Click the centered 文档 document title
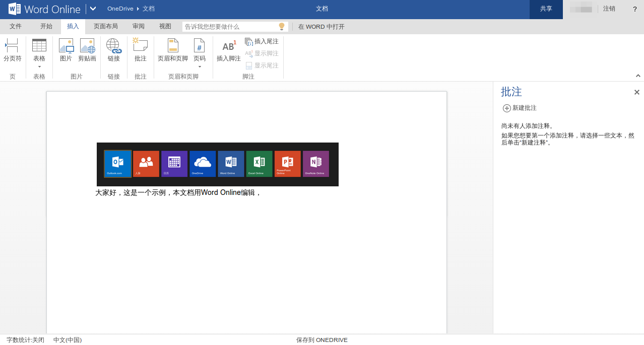Image resolution: width=644 pixels, height=345 pixels. (322, 9)
